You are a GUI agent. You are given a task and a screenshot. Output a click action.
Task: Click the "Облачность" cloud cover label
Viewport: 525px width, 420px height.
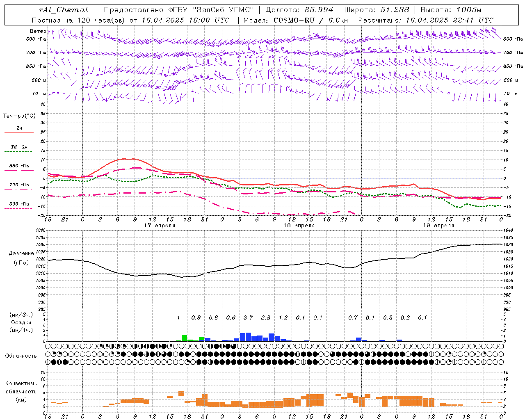[21, 356]
